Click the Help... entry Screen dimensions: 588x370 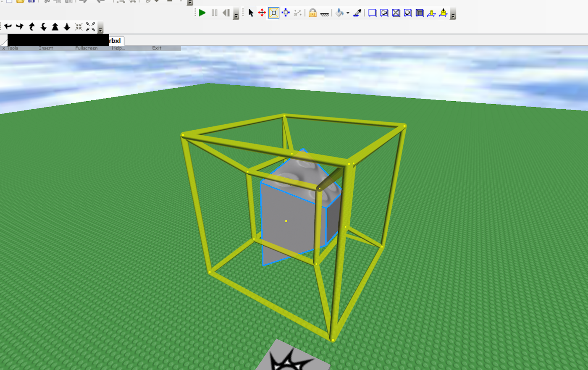tap(118, 48)
